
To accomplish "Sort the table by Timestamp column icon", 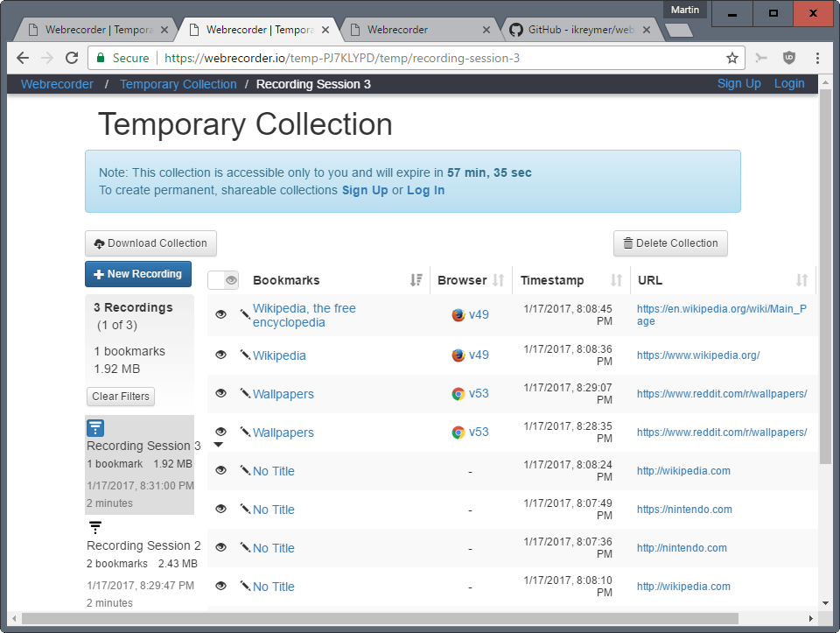I will point(617,280).
